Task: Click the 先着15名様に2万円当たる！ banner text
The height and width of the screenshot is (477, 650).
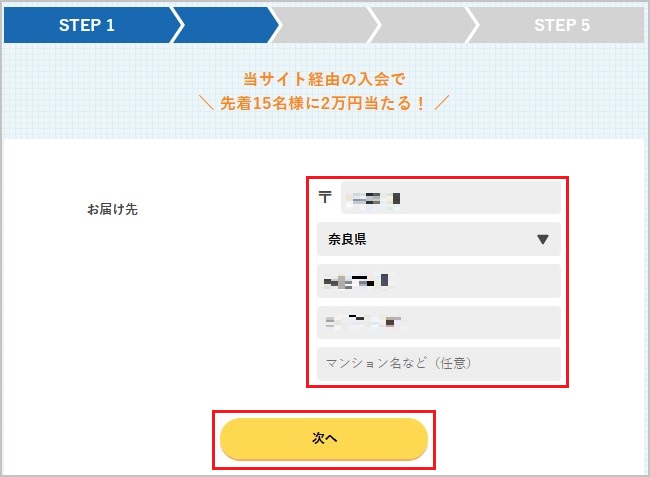Action: [x=323, y=103]
